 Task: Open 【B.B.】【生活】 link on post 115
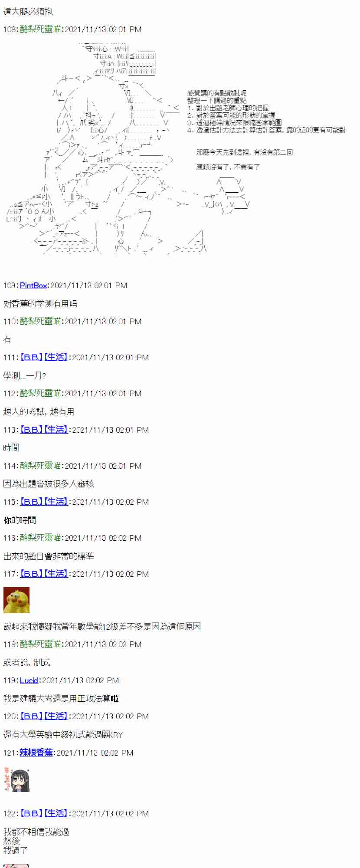pyautogui.click(x=44, y=502)
